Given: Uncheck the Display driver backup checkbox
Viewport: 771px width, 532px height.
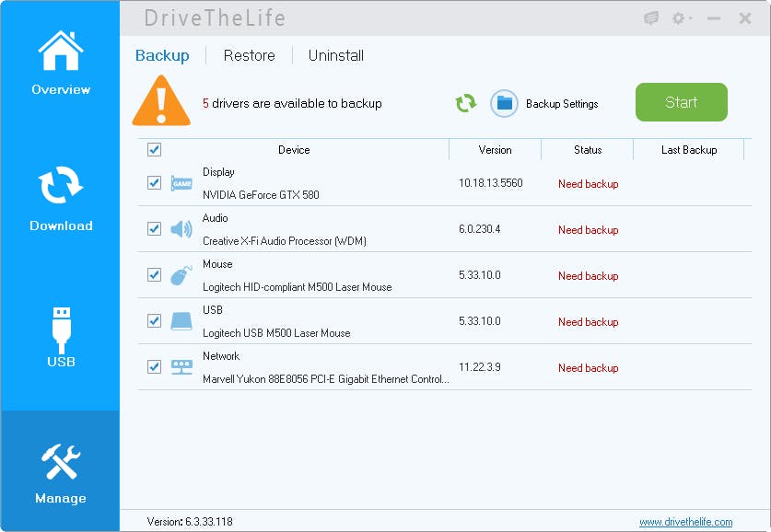Looking at the screenshot, I should 153,183.
